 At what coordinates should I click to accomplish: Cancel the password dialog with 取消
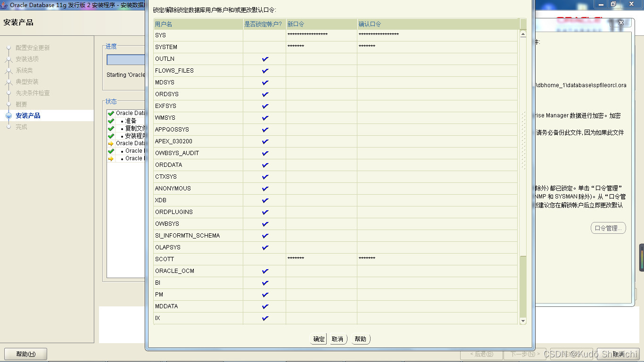click(x=338, y=339)
